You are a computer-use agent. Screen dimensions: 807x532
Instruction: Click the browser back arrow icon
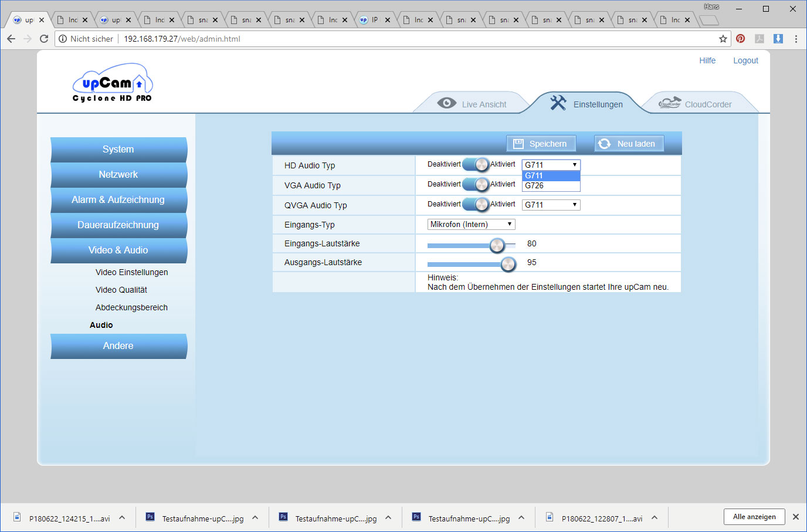(x=11, y=39)
